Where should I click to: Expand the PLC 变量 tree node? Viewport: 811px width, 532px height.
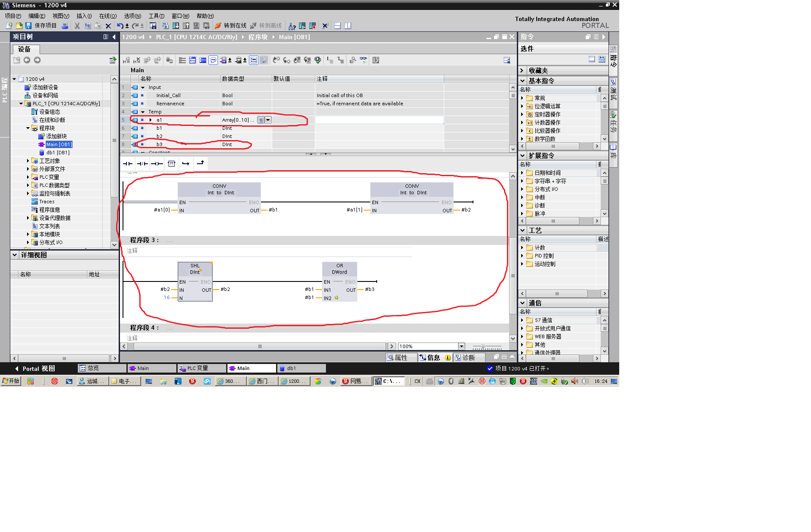click(28, 177)
